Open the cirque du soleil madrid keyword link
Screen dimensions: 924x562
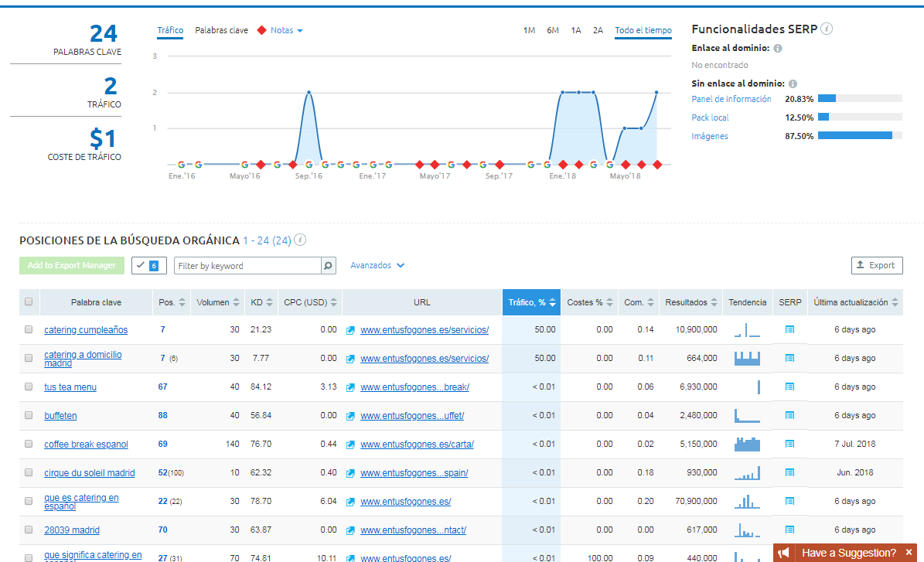(89, 473)
